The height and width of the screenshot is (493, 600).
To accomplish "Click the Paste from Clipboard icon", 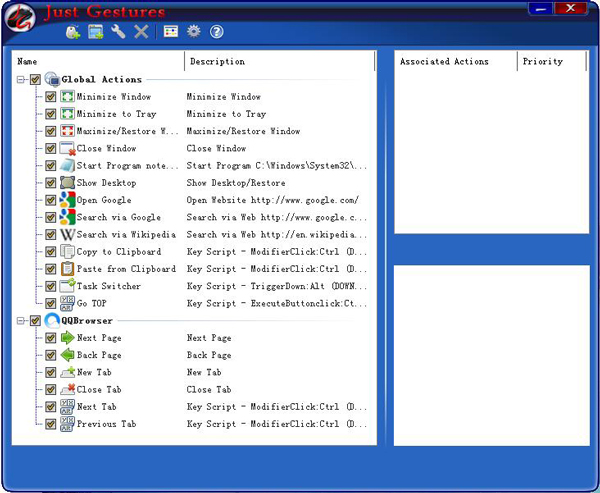I will click(x=67, y=269).
